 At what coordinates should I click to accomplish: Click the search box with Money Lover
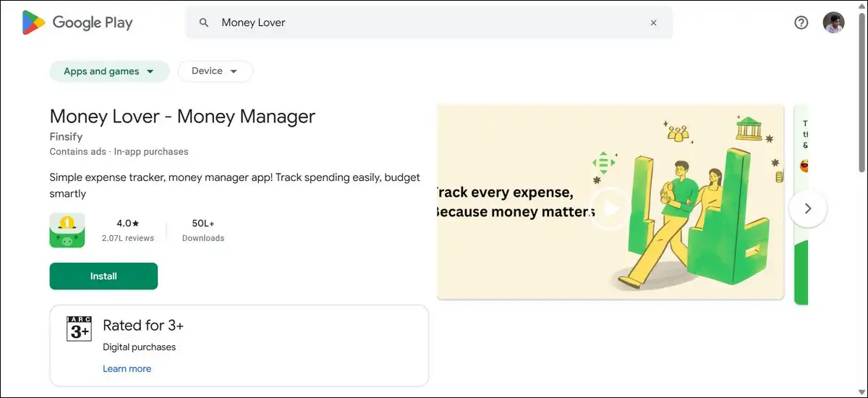[x=429, y=22]
